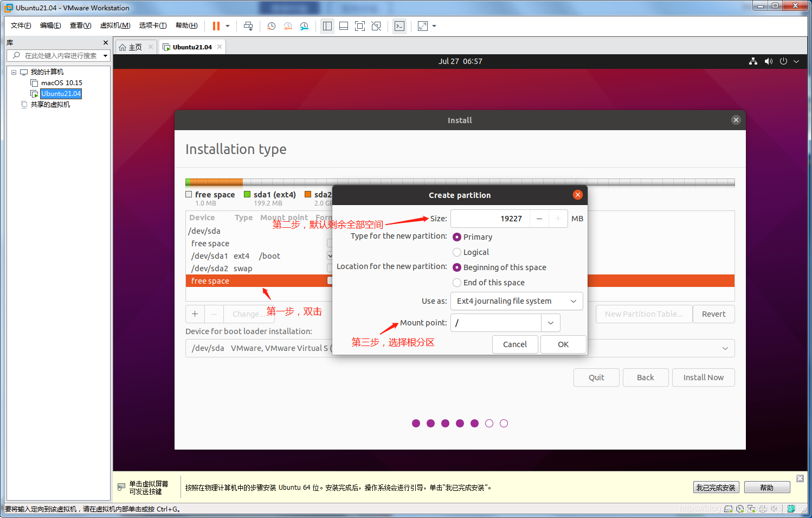Pause the virtual machine with the orange pause icon

click(216, 26)
